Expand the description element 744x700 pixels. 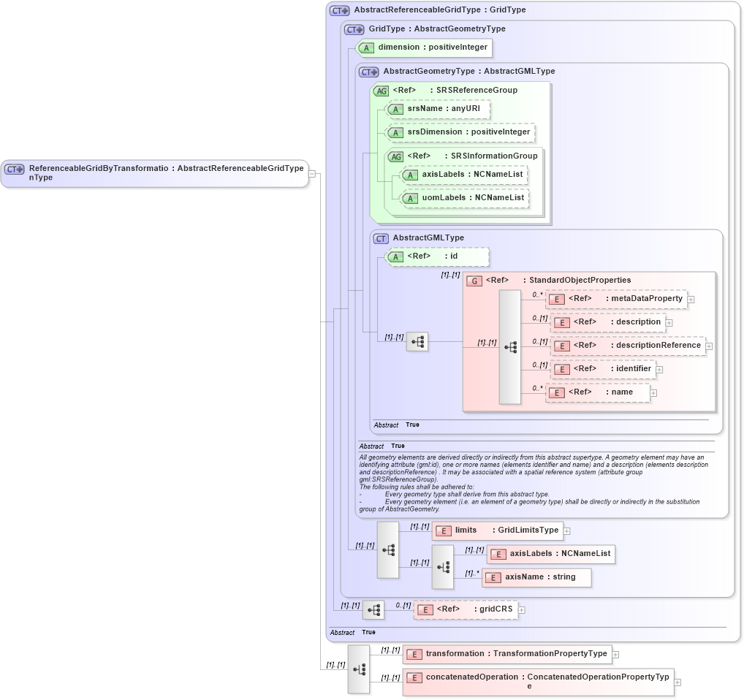(x=669, y=323)
